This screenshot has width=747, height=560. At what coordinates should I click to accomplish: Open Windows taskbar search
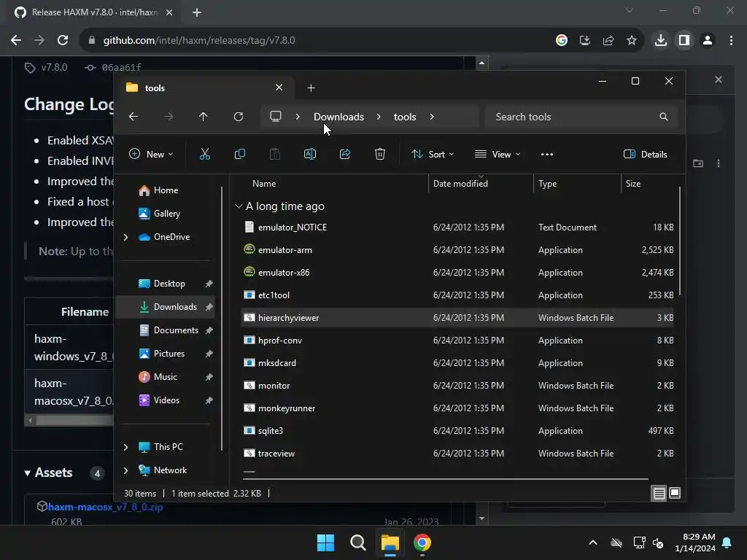tap(357, 542)
